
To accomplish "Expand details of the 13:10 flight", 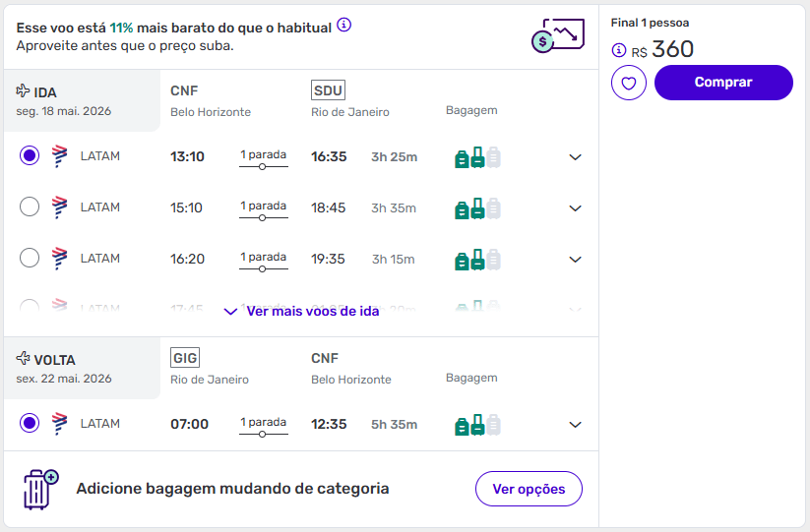I will (x=576, y=157).
